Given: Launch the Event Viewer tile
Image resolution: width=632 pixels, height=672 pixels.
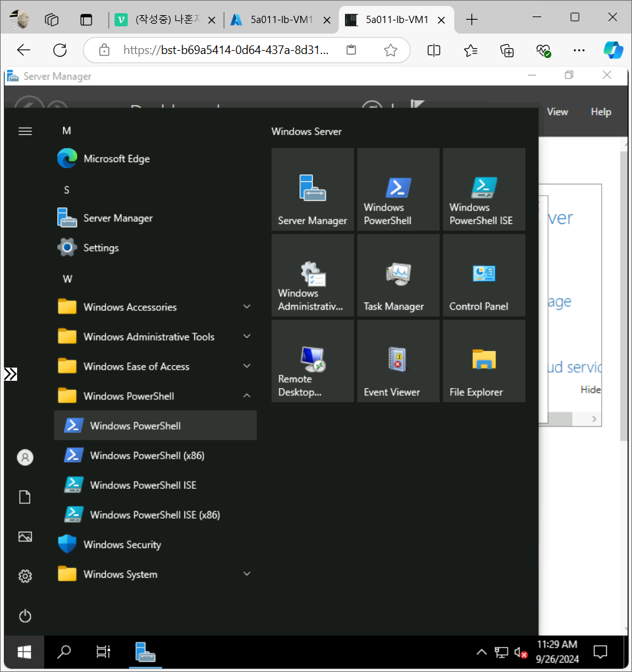Looking at the screenshot, I should point(398,361).
